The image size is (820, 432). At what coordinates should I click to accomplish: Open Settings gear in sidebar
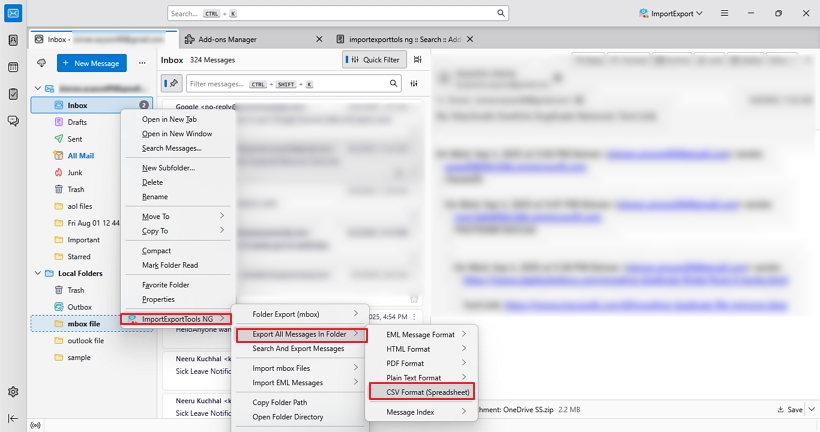tap(13, 392)
